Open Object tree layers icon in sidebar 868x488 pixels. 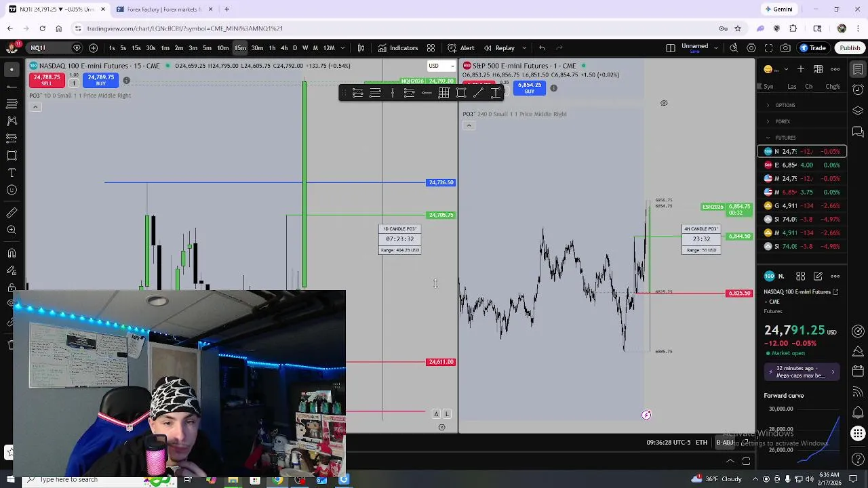(x=858, y=110)
